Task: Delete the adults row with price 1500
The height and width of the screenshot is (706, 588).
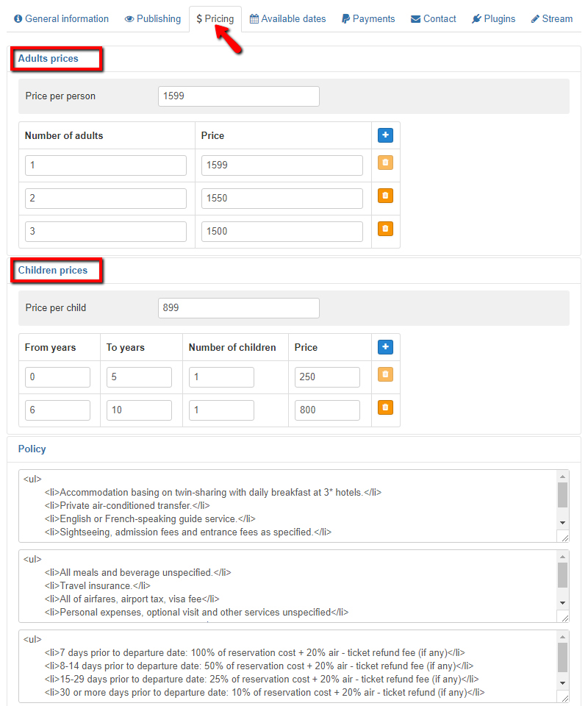Action: (386, 229)
